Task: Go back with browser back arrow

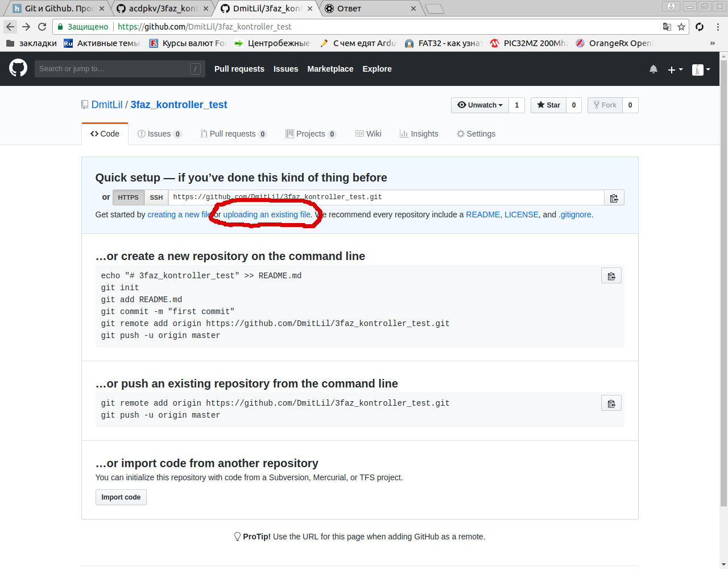Action: click(x=10, y=27)
